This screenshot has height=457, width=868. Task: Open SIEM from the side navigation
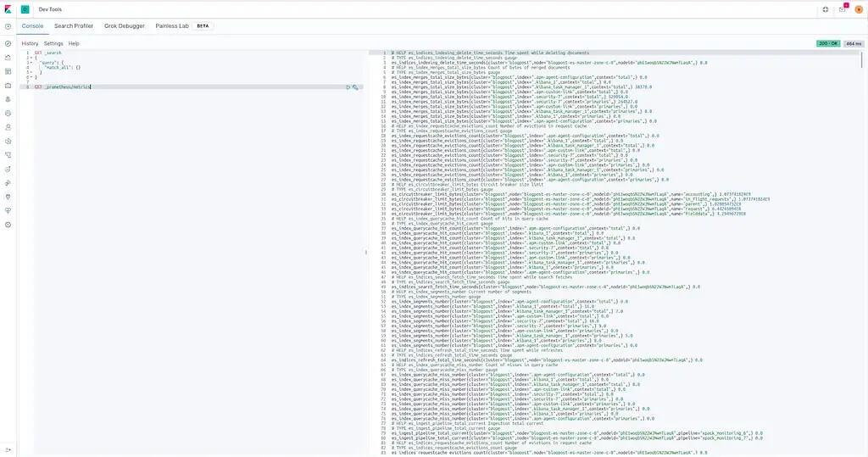click(x=8, y=183)
